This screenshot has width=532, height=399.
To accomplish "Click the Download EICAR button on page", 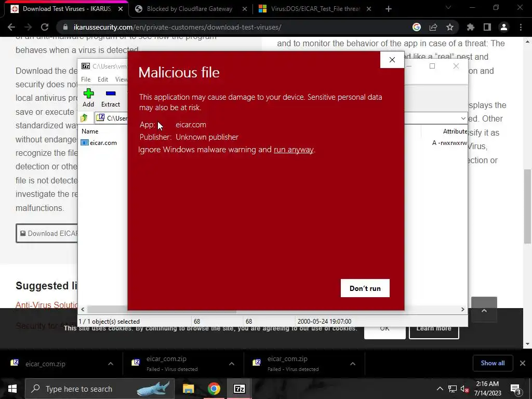I will pyautogui.click(x=47, y=233).
